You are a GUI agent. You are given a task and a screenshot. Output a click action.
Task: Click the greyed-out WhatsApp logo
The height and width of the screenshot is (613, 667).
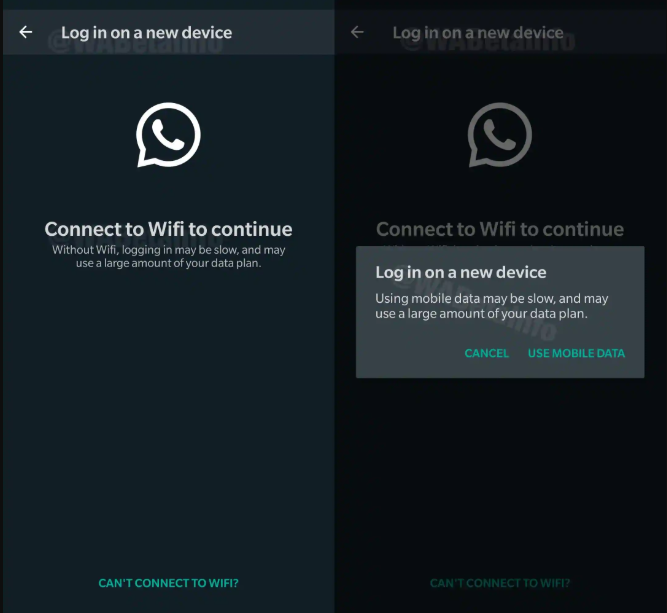(x=499, y=134)
